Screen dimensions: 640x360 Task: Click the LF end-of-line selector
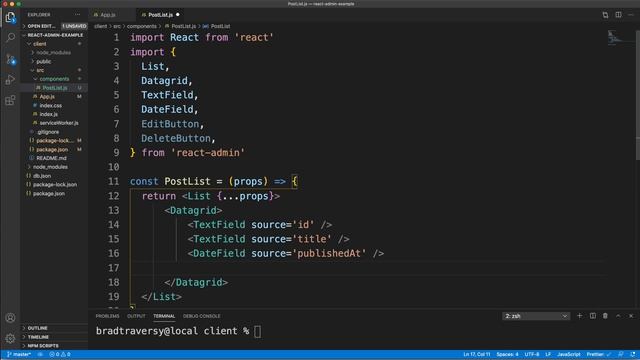pyautogui.click(x=548, y=354)
